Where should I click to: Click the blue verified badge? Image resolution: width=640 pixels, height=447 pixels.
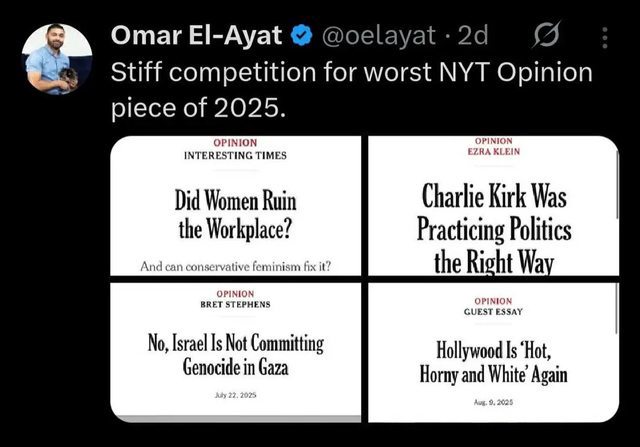pos(300,38)
